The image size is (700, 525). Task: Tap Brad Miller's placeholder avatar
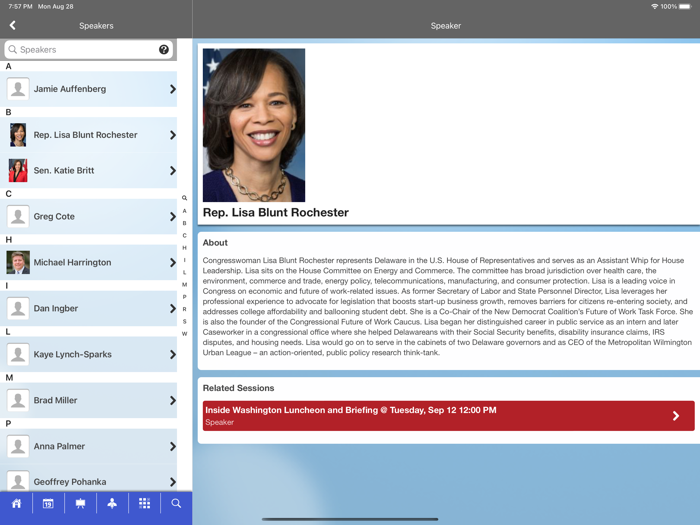[x=18, y=400]
